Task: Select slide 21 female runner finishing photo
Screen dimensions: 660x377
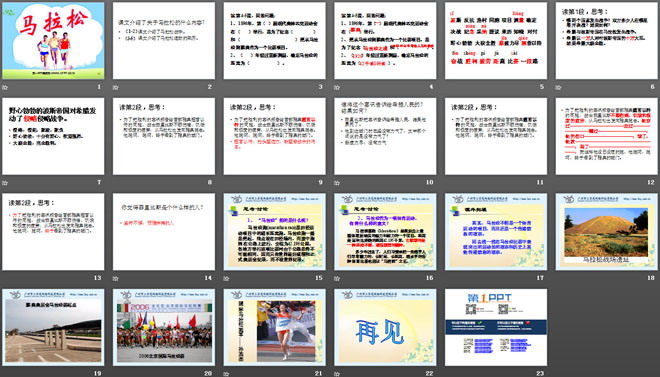Action: tap(274, 327)
